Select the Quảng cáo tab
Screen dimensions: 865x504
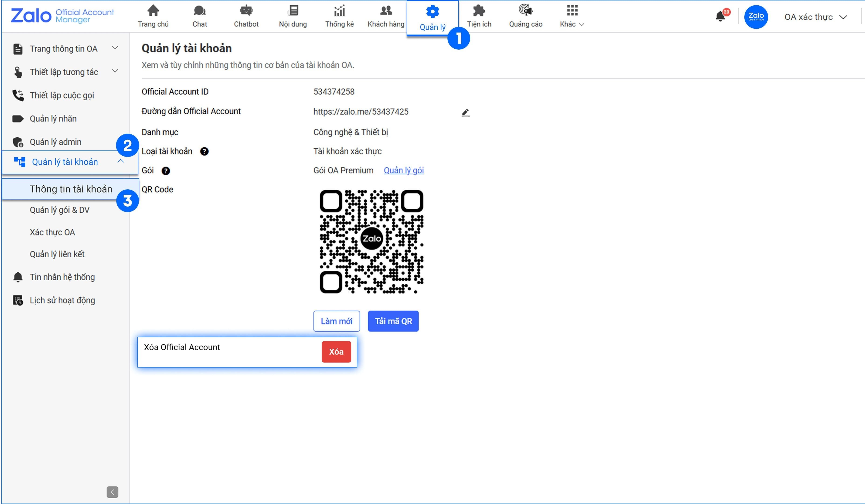click(525, 24)
